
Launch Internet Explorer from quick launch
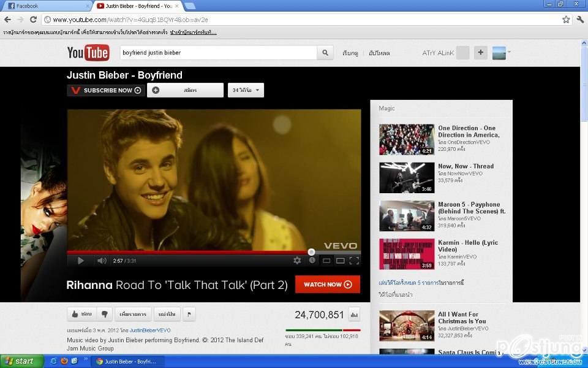coord(54,361)
